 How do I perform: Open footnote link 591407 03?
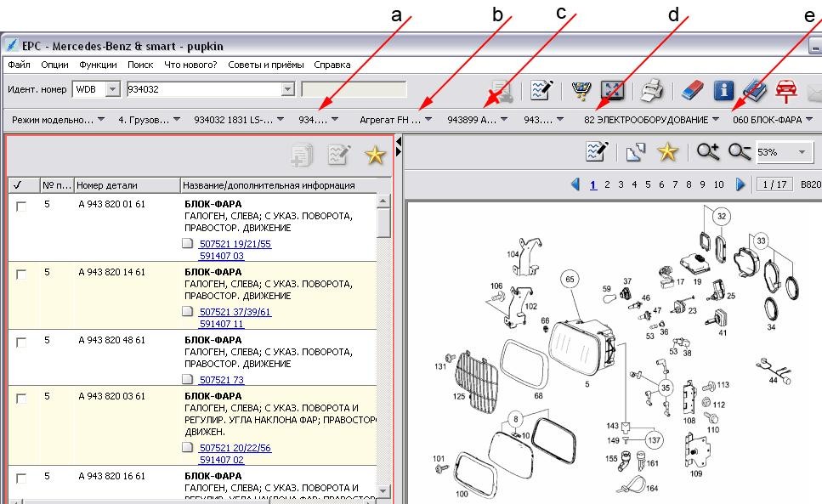point(222,256)
